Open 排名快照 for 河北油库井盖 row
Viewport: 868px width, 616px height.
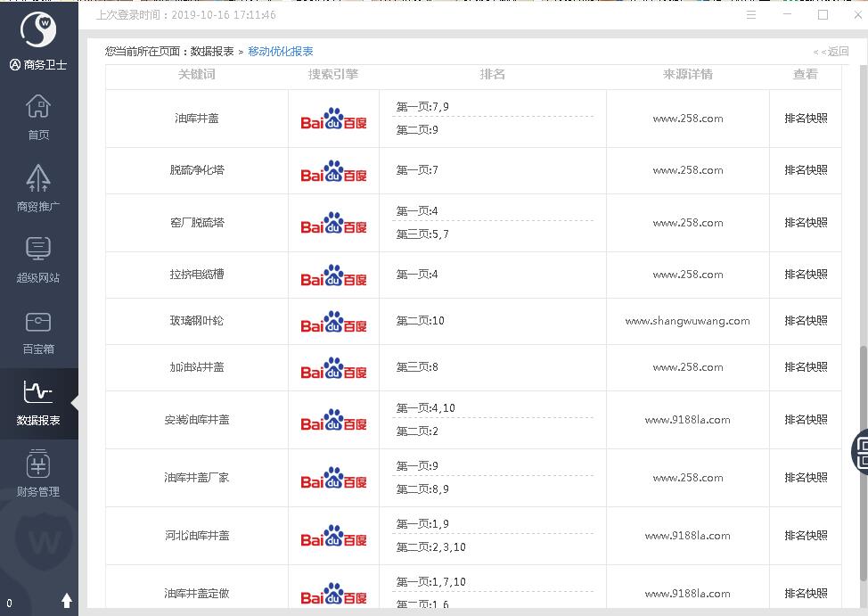[806, 536]
